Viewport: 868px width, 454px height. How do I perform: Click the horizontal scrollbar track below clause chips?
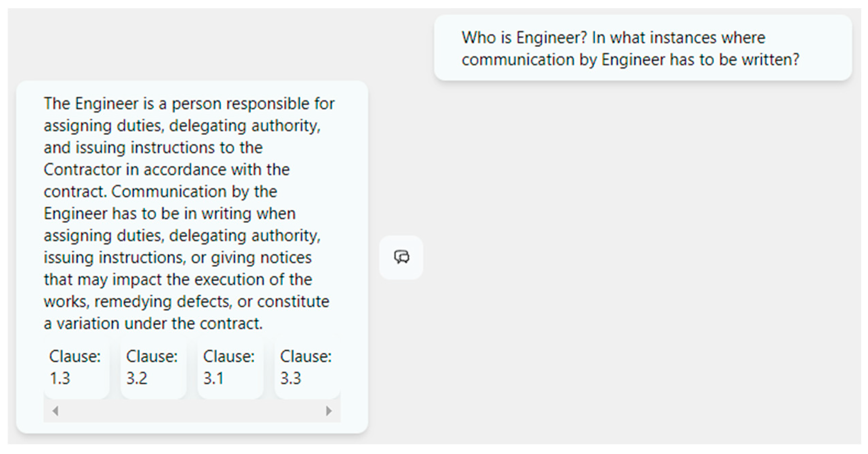(x=192, y=411)
